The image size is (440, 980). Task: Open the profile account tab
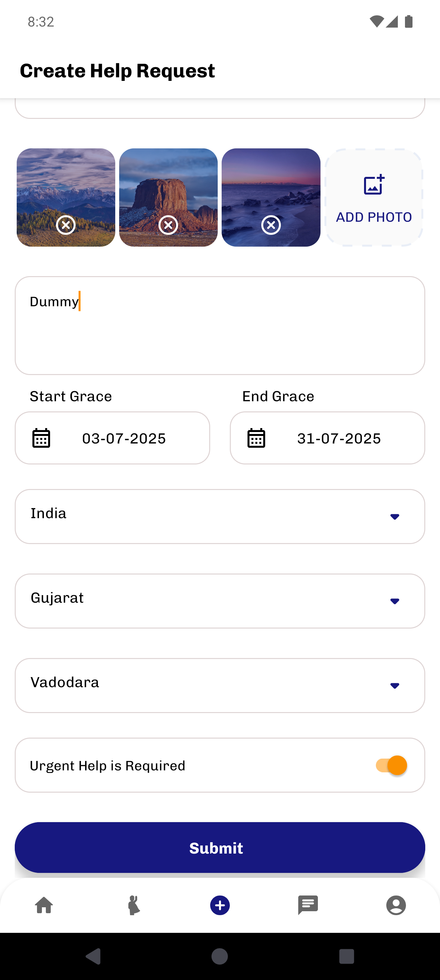click(396, 905)
